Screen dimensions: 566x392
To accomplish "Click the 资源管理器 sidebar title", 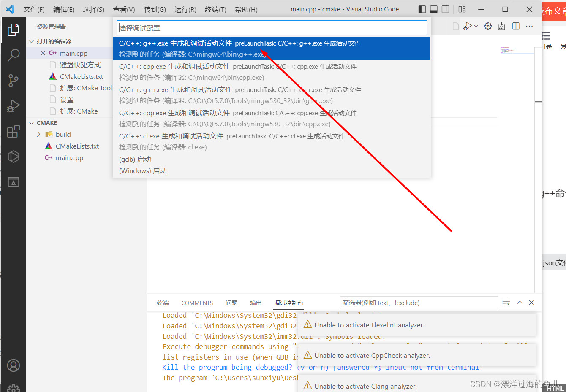I will click(51, 27).
